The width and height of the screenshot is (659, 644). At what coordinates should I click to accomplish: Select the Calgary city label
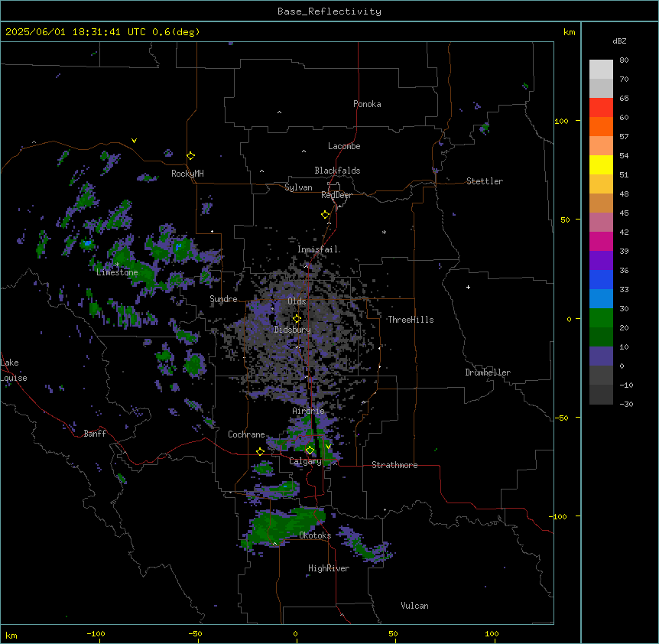click(x=305, y=461)
